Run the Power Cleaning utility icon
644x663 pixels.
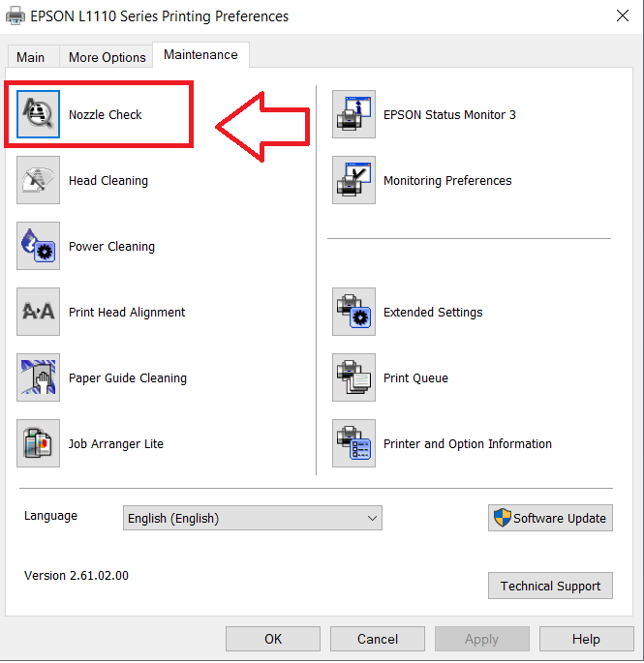pos(39,247)
